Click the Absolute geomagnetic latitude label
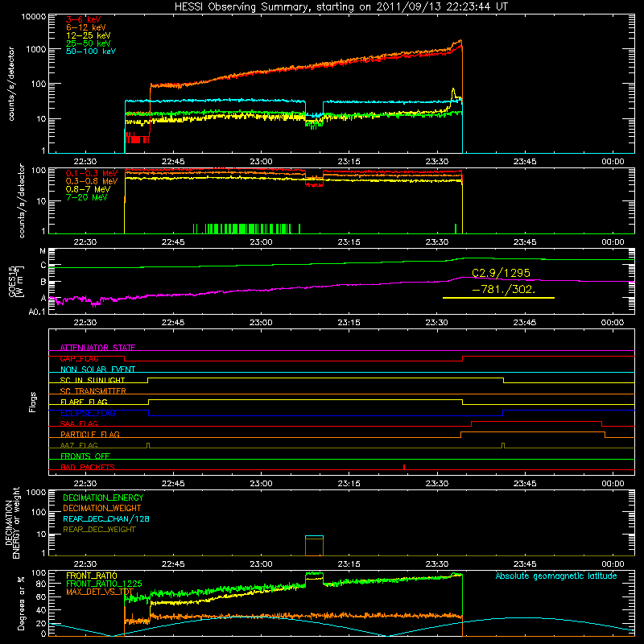 point(556,576)
